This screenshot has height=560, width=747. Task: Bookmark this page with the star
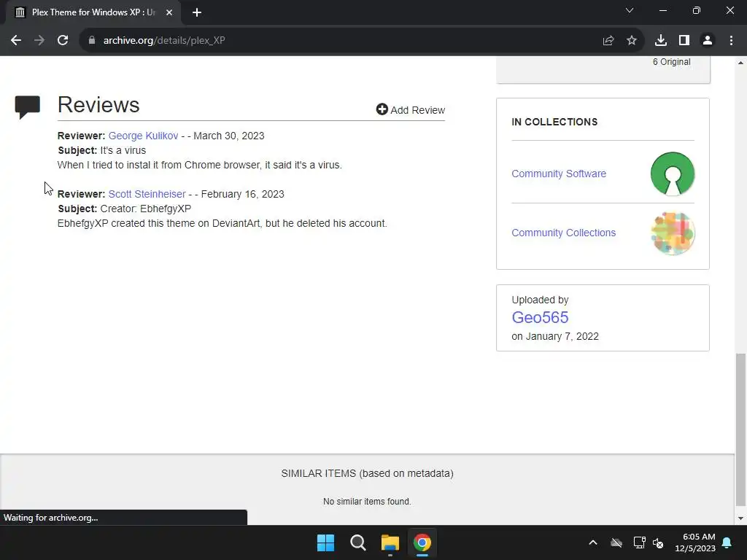tap(632, 41)
